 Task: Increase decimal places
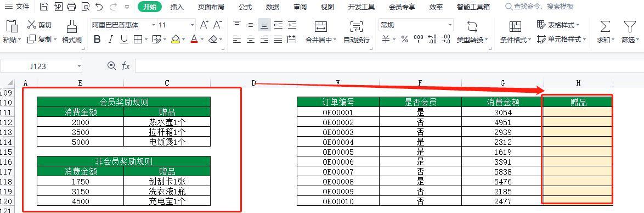432,40
